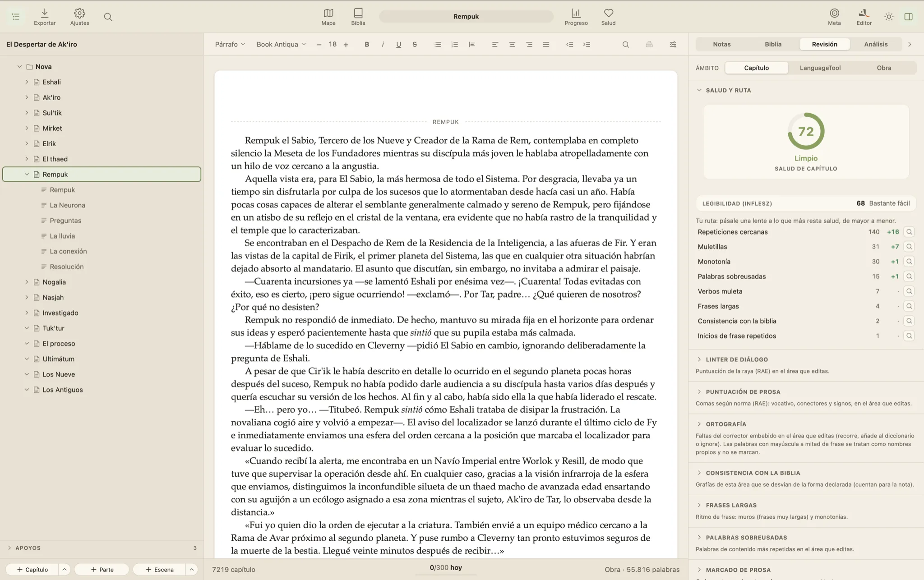The image size is (924, 580).
Task: Open the Salud heart icon
Action: pyautogui.click(x=608, y=17)
